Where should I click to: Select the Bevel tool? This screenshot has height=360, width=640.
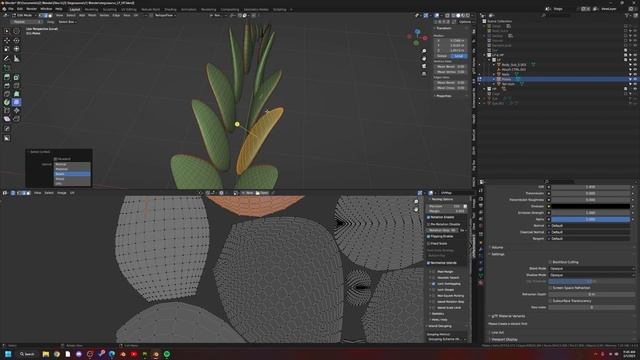point(7,86)
